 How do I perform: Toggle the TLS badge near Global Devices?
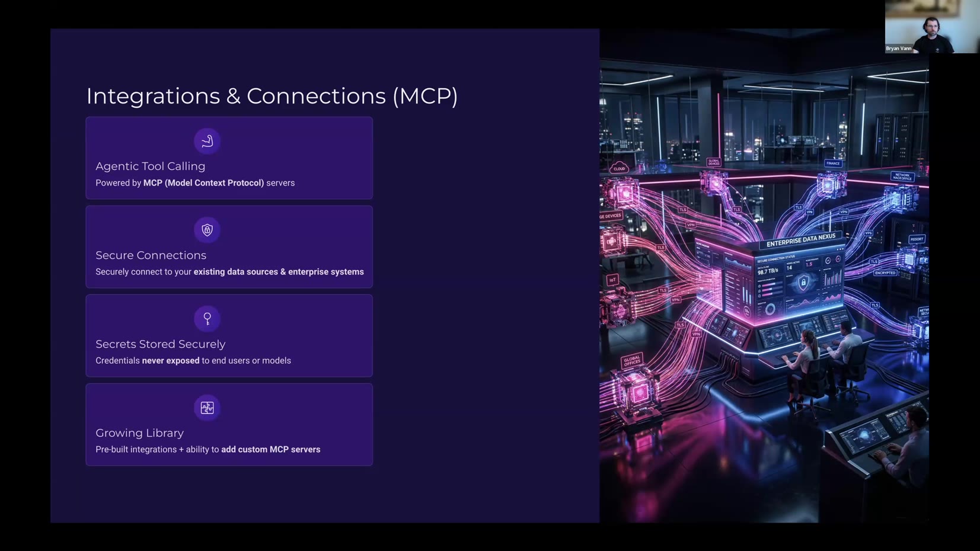point(736,210)
